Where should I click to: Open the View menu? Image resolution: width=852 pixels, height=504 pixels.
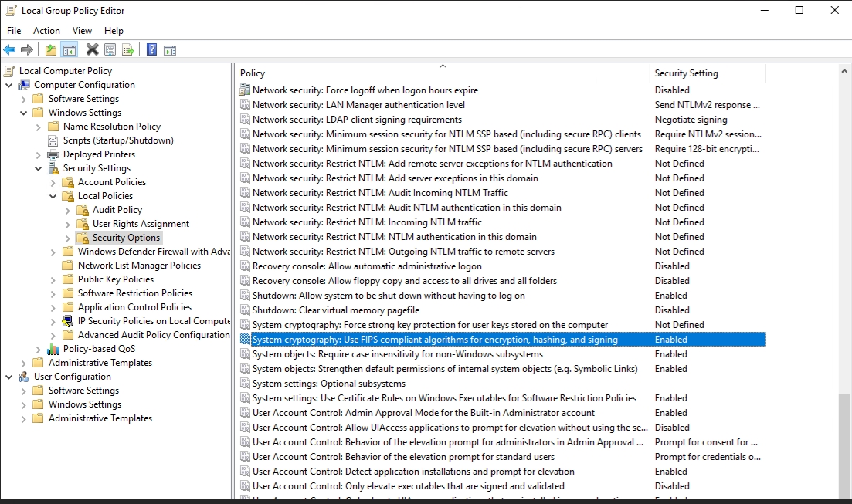pyautogui.click(x=82, y=31)
